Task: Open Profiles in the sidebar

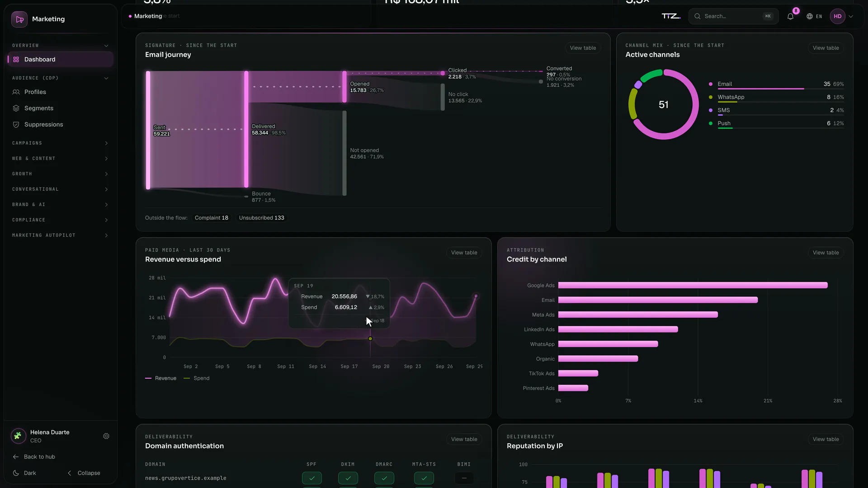Action: pos(61,92)
